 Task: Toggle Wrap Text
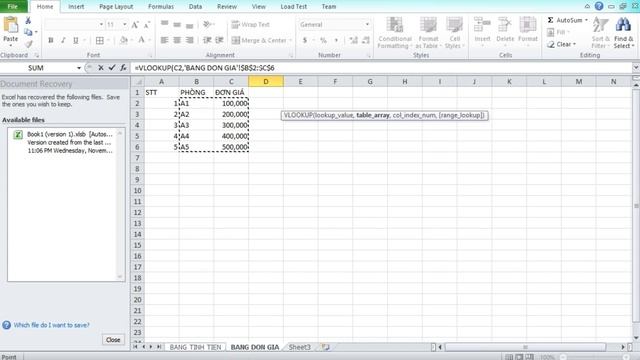click(x=251, y=24)
